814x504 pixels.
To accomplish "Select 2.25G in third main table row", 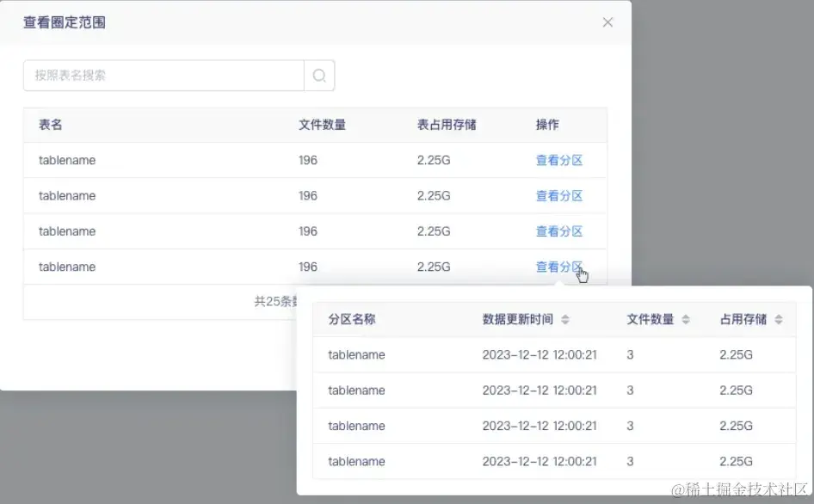I will point(434,231).
